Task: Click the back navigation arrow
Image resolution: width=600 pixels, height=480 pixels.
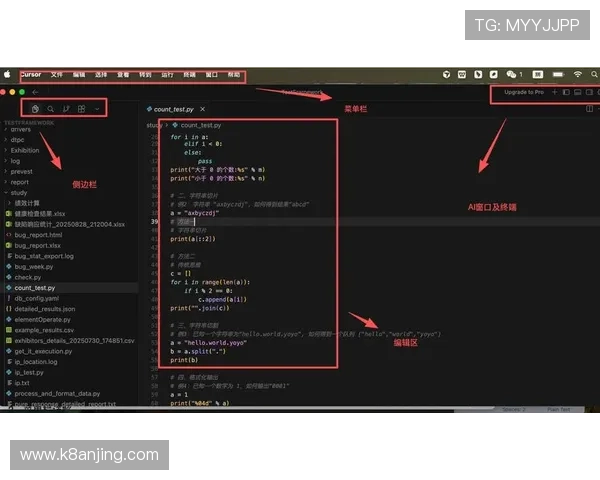Action: point(35,91)
